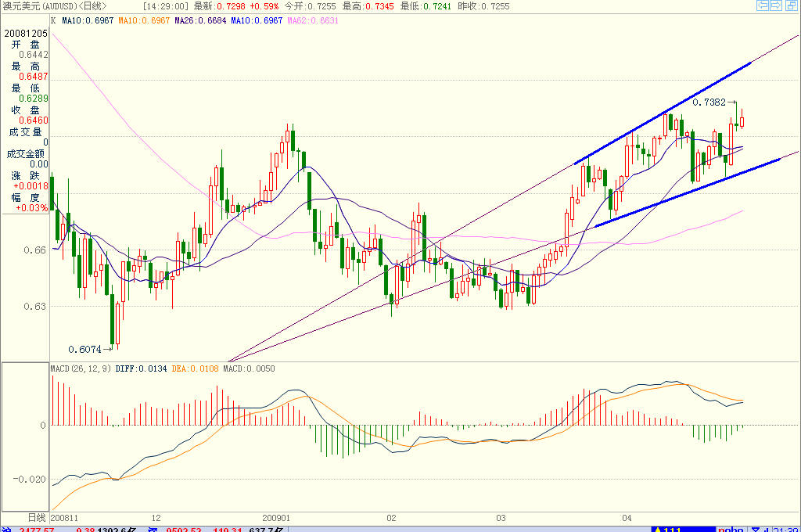Image resolution: width=801 pixels, height=532 pixels.
Task: Click the 200901 date axis marker
Action: coord(276,518)
